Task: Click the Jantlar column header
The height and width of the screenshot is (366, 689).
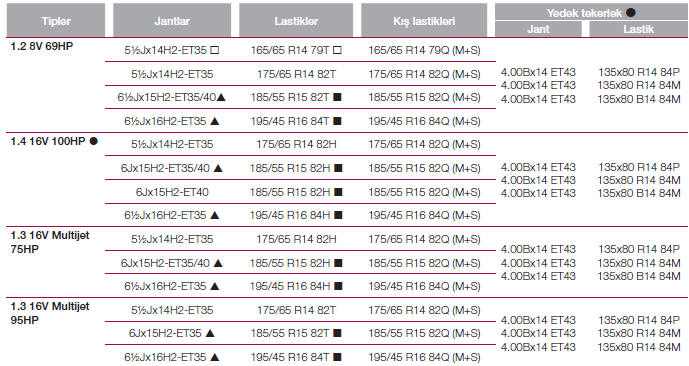Action: pos(172,20)
